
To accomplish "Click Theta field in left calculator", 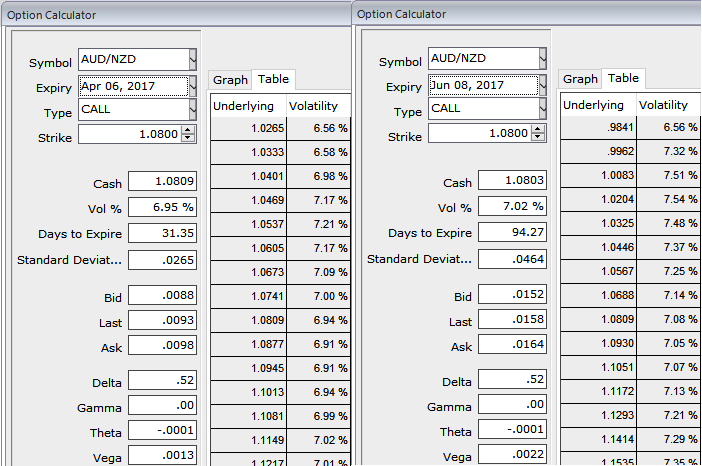I will point(163,431).
